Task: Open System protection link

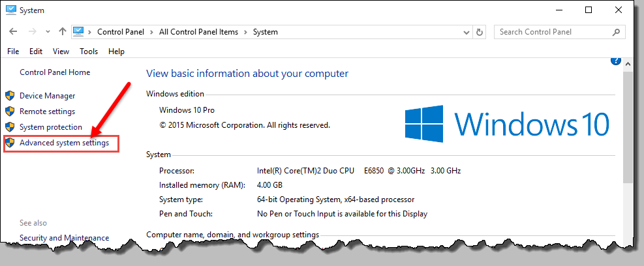Action: click(x=51, y=127)
